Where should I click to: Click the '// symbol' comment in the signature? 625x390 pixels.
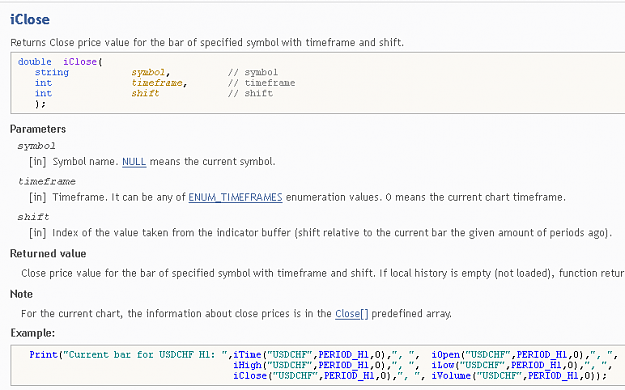pos(253,72)
